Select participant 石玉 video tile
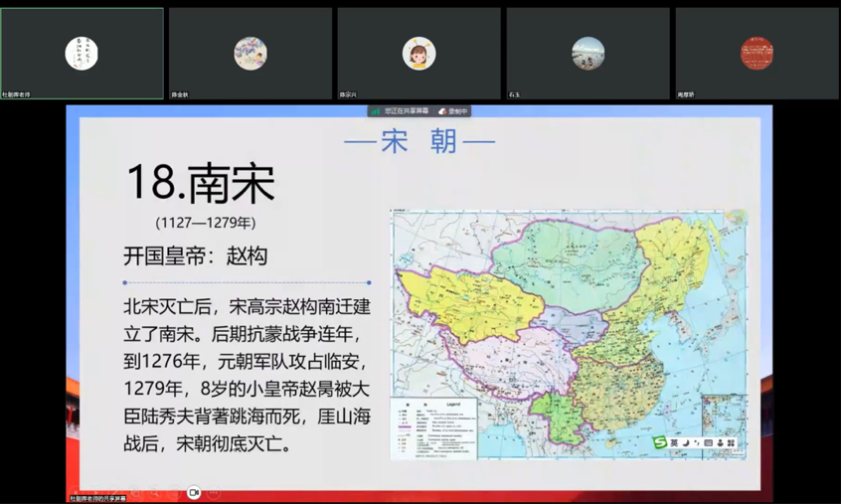 coord(589,54)
